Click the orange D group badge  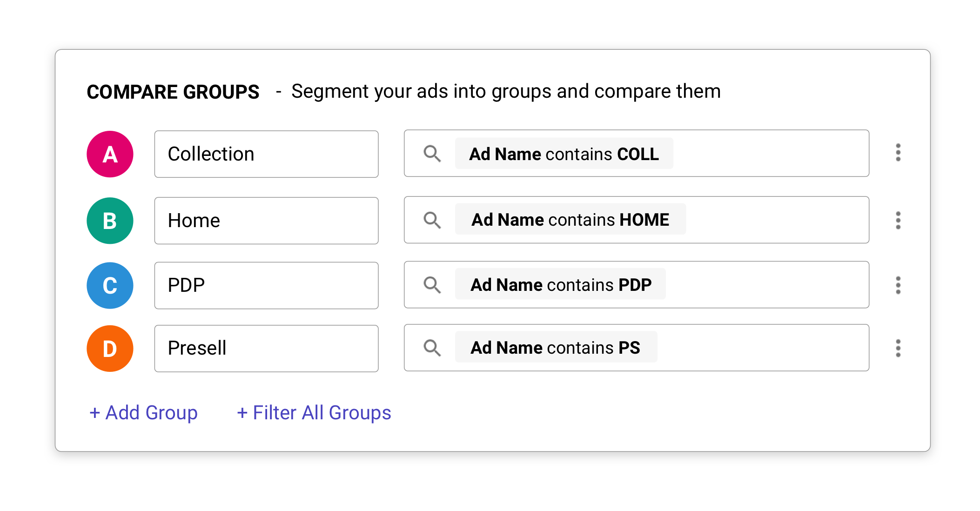click(x=110, y=348)
